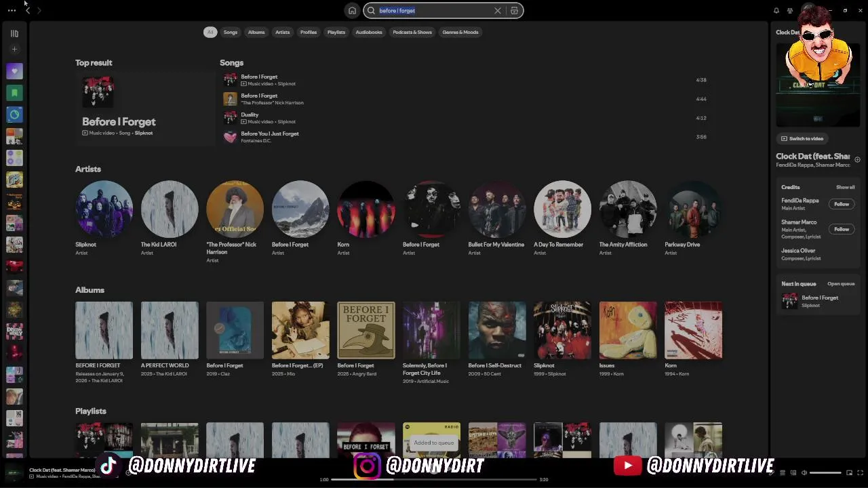868x488 pixels.
Task: Filter results by Profiles
Action: coord(309,32)
